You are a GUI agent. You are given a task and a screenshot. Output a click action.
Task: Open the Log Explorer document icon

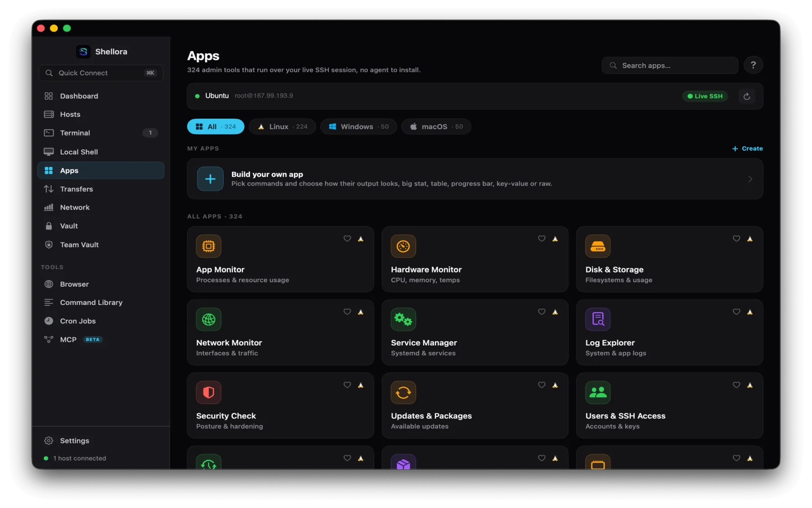click(x=598, y=319)
